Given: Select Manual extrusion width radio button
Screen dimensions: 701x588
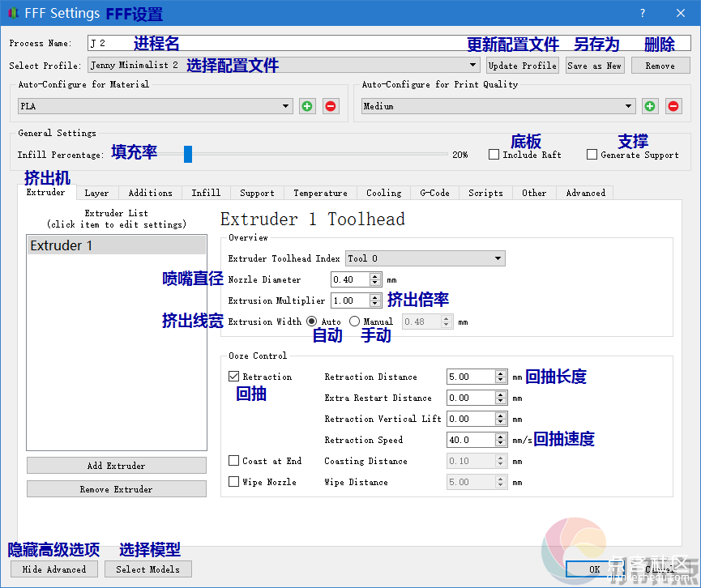Looking at the screenshot, I should pos(354,322).
